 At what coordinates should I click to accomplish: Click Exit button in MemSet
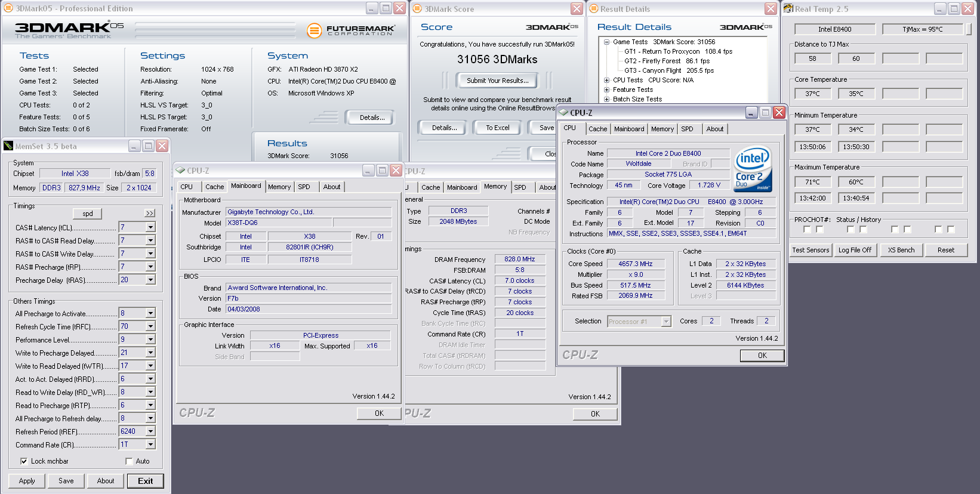(x=145, y=481)
